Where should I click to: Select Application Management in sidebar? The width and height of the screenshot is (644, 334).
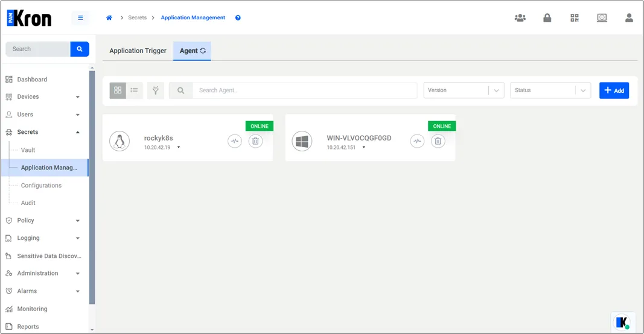click(46, 168)
